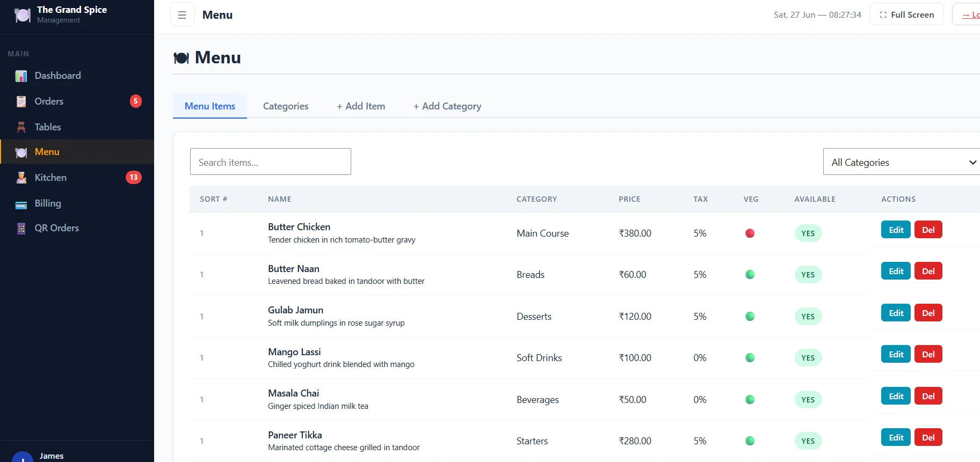Click the Menu plate icon in sidebar
This screenshot has width=980, height=462.
coord(21,152)
